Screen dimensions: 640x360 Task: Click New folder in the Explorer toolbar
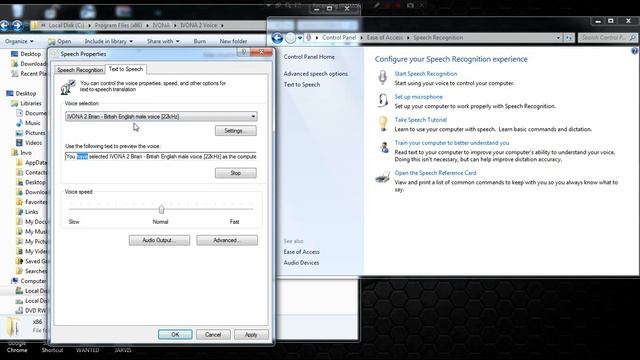click(233, 41)
